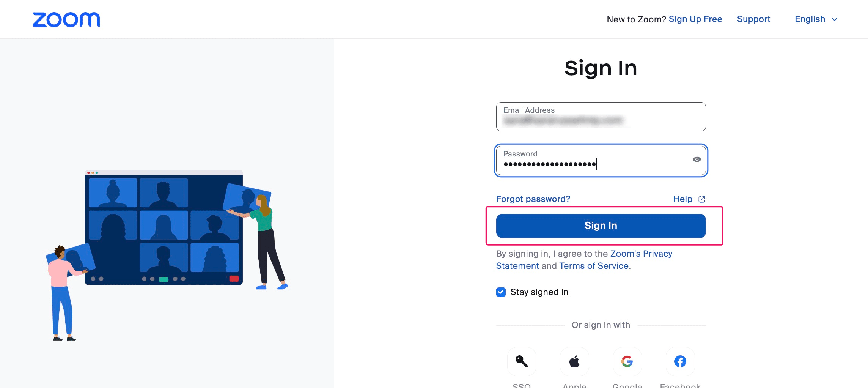Click the Zoom logo
Viewport: 868px width, 388px height.
tap(66, 19)
